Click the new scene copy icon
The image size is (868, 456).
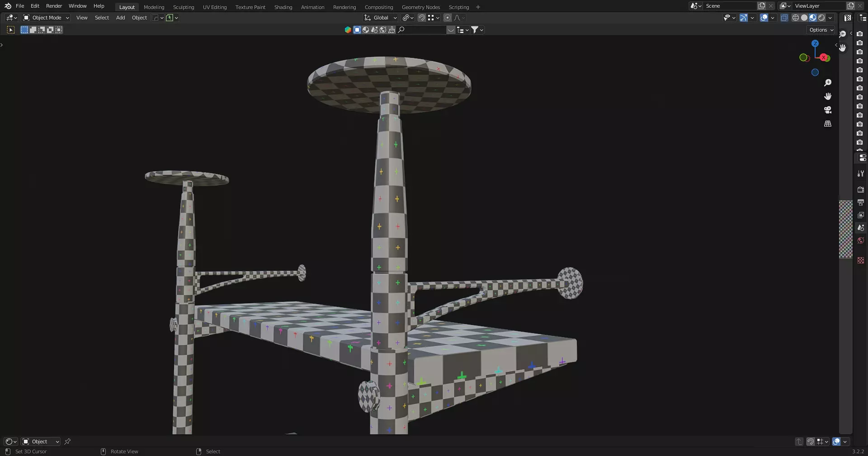pyautogui.click(x=762, y=6)
